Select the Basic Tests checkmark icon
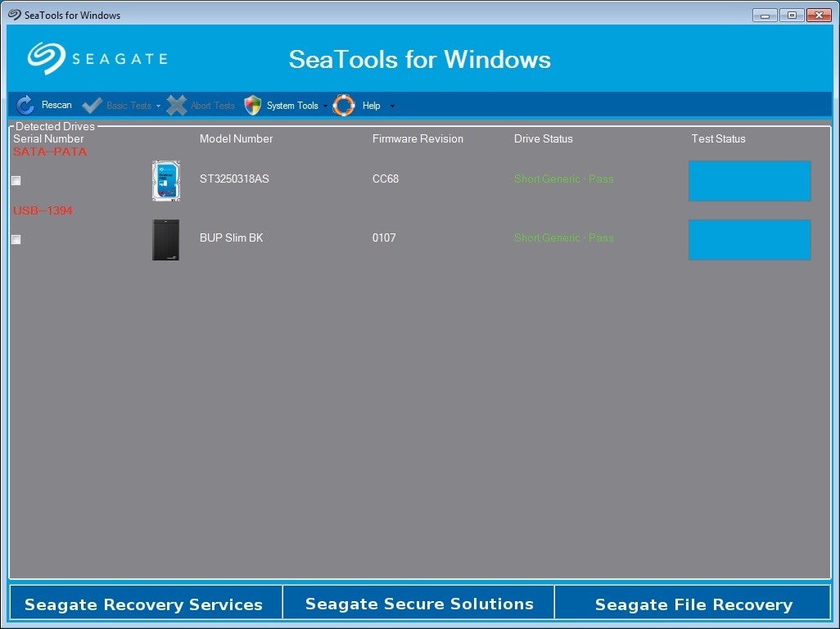840x629 pixels. (92, 105)
